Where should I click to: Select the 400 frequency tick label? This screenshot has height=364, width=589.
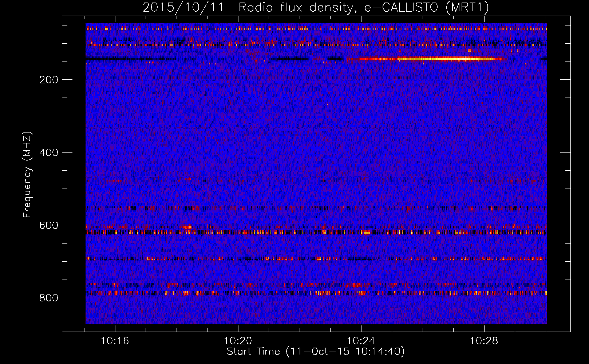point(49,153)
